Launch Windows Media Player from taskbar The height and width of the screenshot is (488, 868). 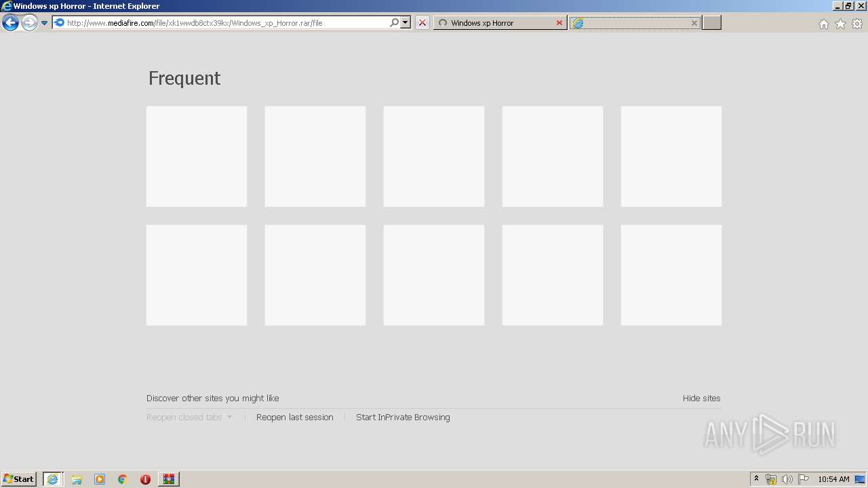100,479
